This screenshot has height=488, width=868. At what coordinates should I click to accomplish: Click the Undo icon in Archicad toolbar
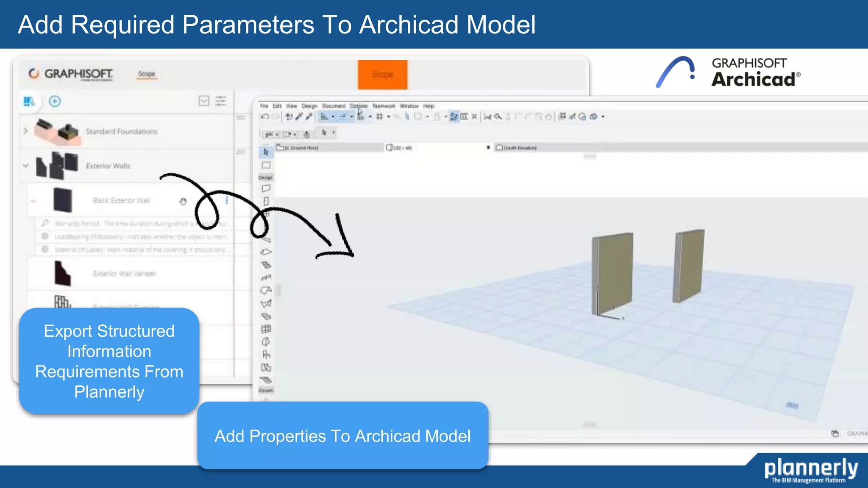coord(265,116)
